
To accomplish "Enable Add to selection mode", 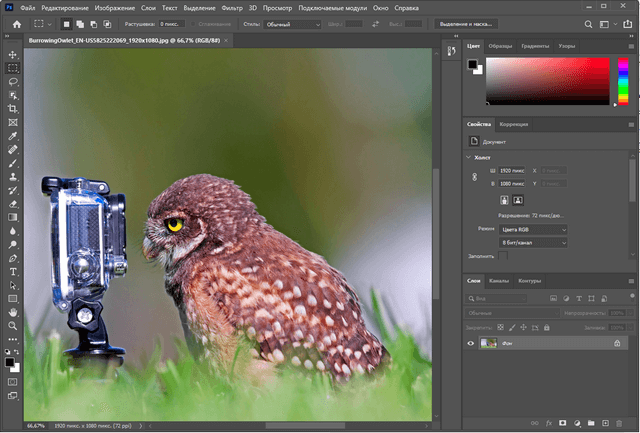I will (80, 24).
